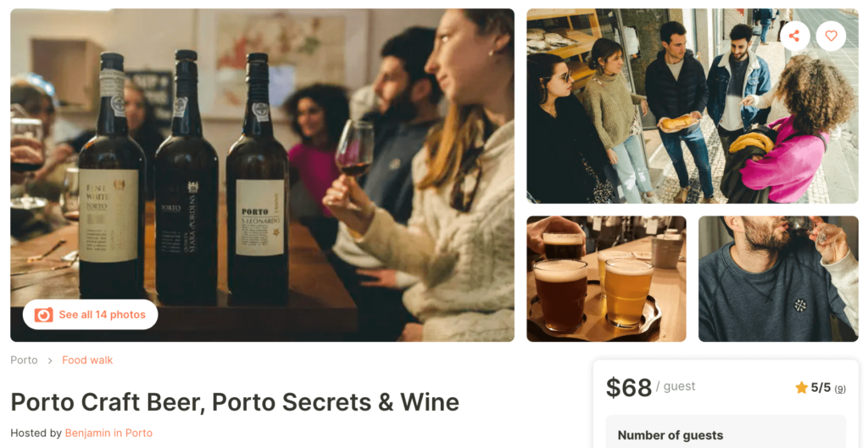Go to Food walk category

click(x=87, y=360)
